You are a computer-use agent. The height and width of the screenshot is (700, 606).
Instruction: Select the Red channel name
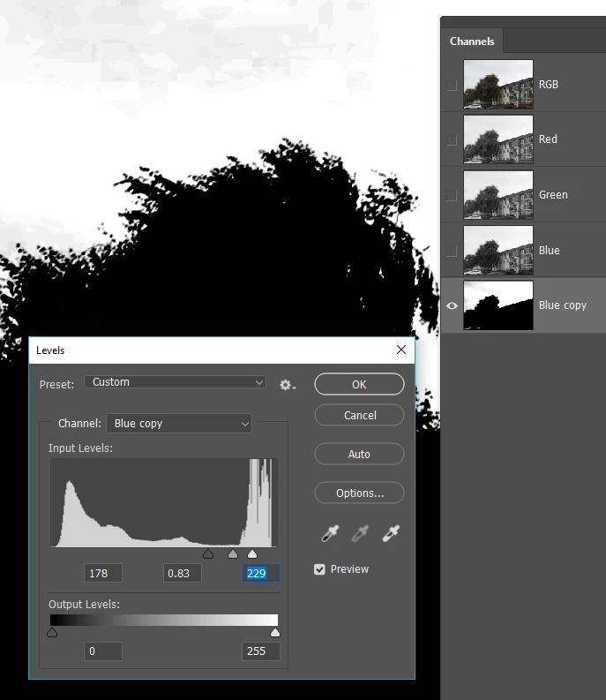548,139
